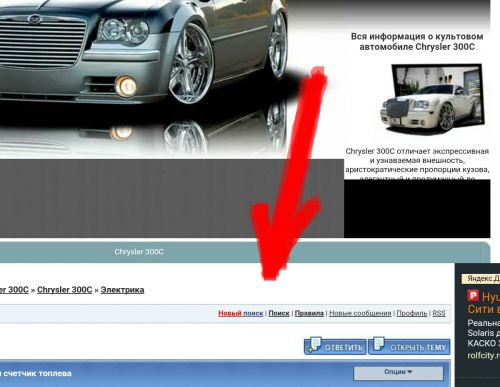Click the white Chrysler thumbnail photo

tap(433, 99)
